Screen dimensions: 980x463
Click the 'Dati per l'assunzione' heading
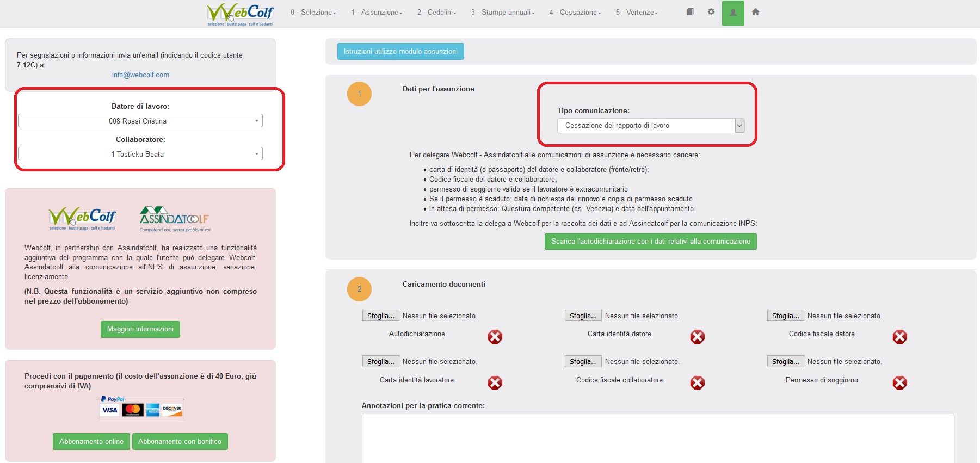pyautogui.click(x=439, y=89)
